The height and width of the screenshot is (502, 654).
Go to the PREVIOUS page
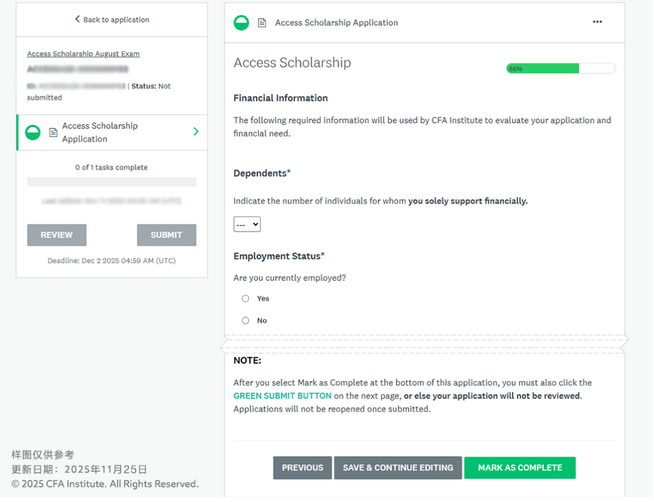(x=302, y=467)
